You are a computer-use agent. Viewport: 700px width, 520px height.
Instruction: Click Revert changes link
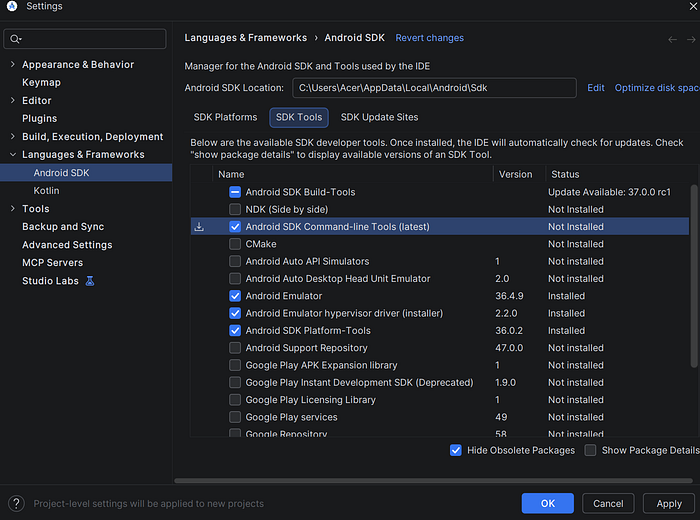[429, 38]
